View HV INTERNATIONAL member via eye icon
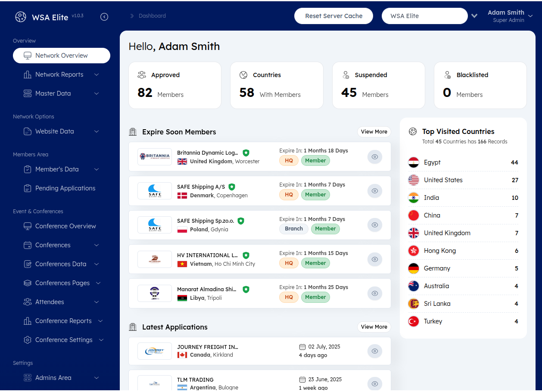 375,259
